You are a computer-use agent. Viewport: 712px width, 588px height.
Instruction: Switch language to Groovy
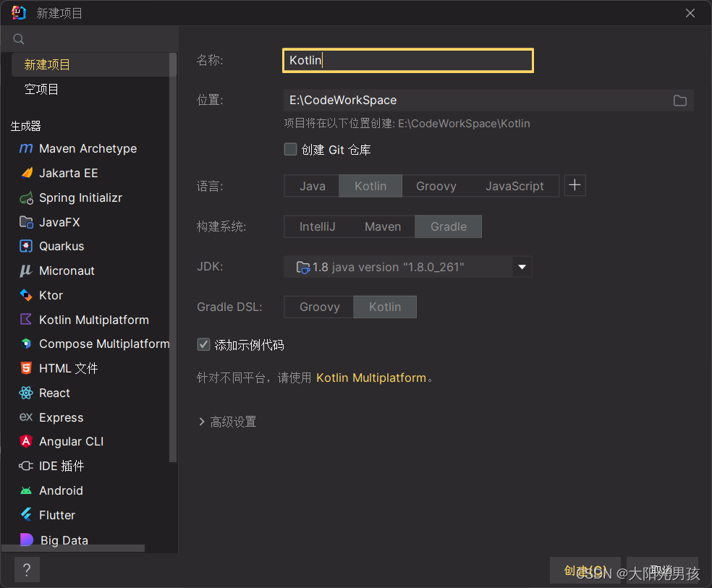pos(436,186)
